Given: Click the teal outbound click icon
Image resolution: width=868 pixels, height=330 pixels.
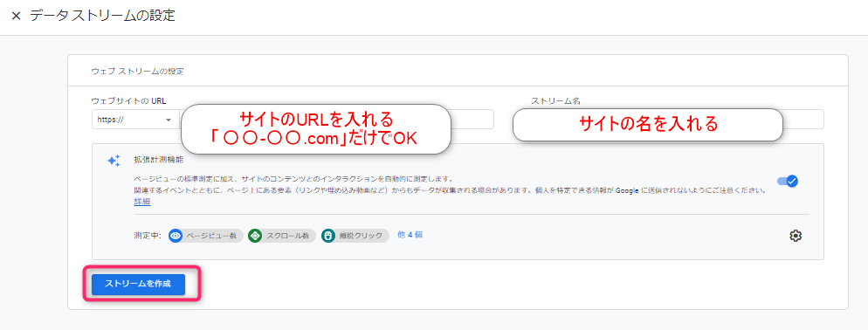Looking at the screenshot, I should click(x=327, y=236).
